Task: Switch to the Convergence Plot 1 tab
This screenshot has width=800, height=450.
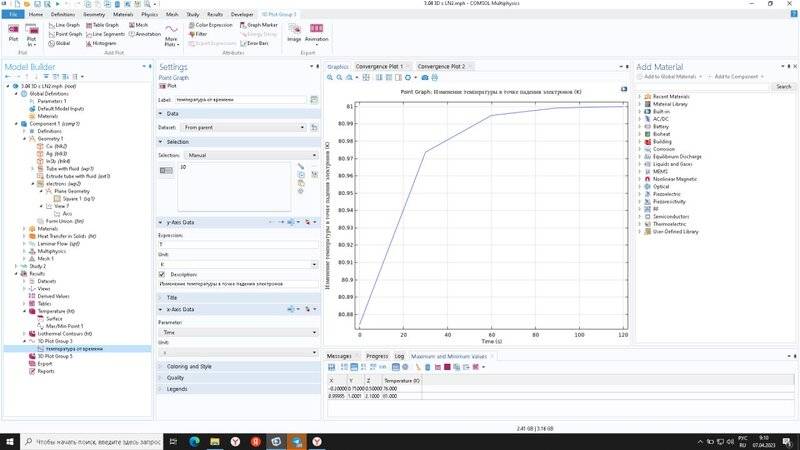Action: point(380,66)
